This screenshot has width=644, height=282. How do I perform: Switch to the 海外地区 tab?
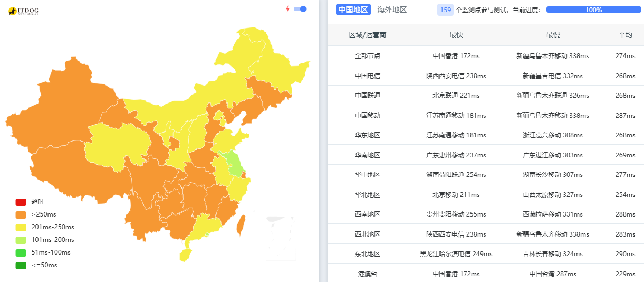click(x=392, y=10)
